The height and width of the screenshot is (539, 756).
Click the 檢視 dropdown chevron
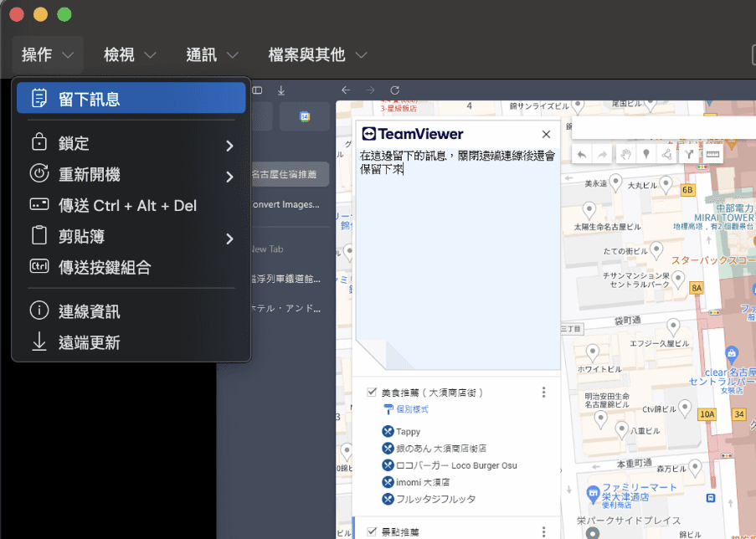(151, 55)
